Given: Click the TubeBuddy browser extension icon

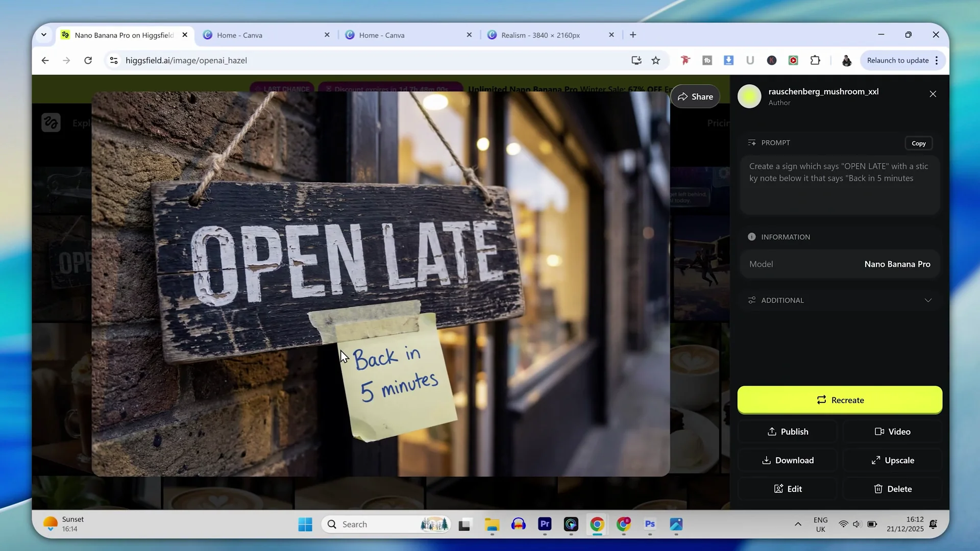Looking at the screenshot, I should click(707, 60).
